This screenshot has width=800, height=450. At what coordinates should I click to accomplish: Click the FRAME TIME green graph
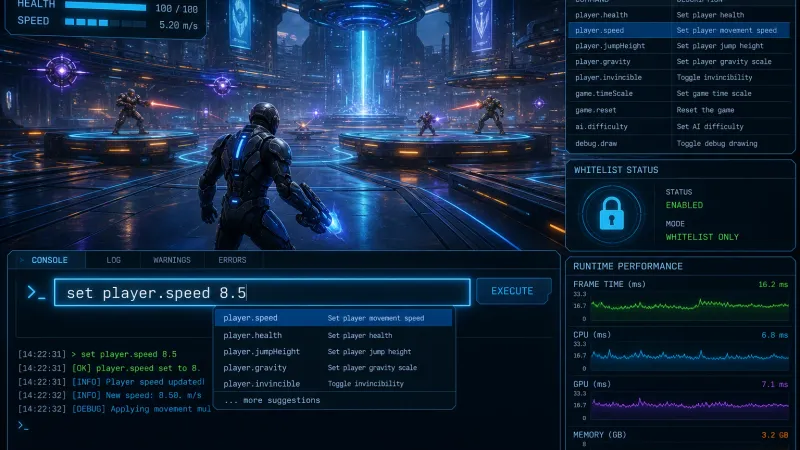point(689,306)
